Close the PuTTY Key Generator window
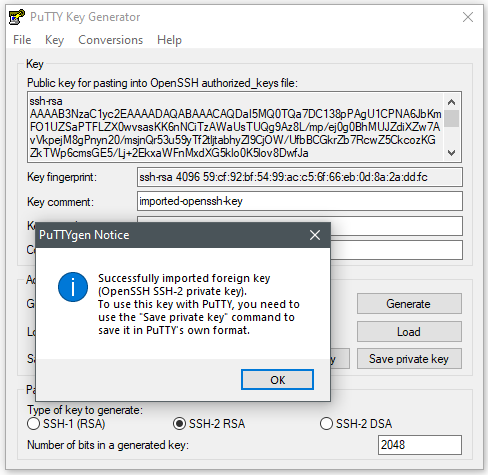The width and height of the screenshot is (488, 475). pyautogui.click(x=468, y=17)
